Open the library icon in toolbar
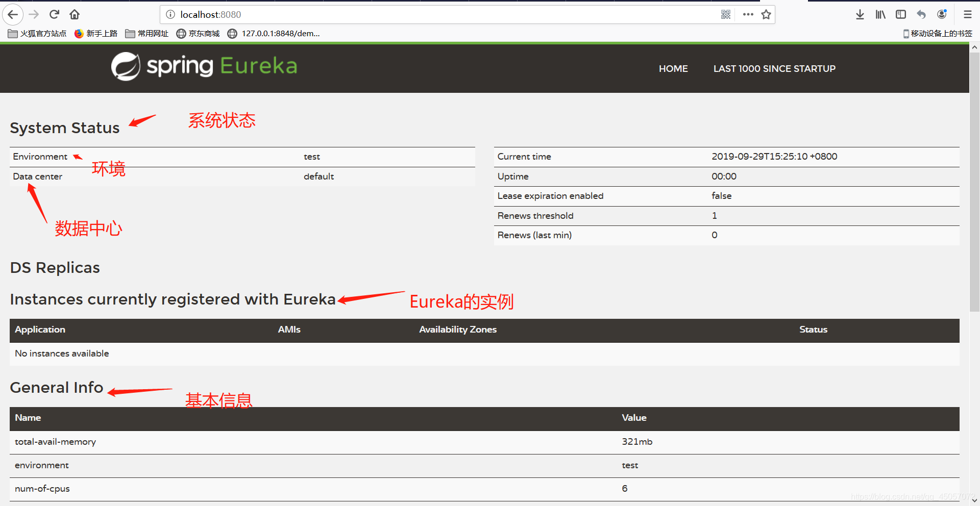 (x=880, y=14)
